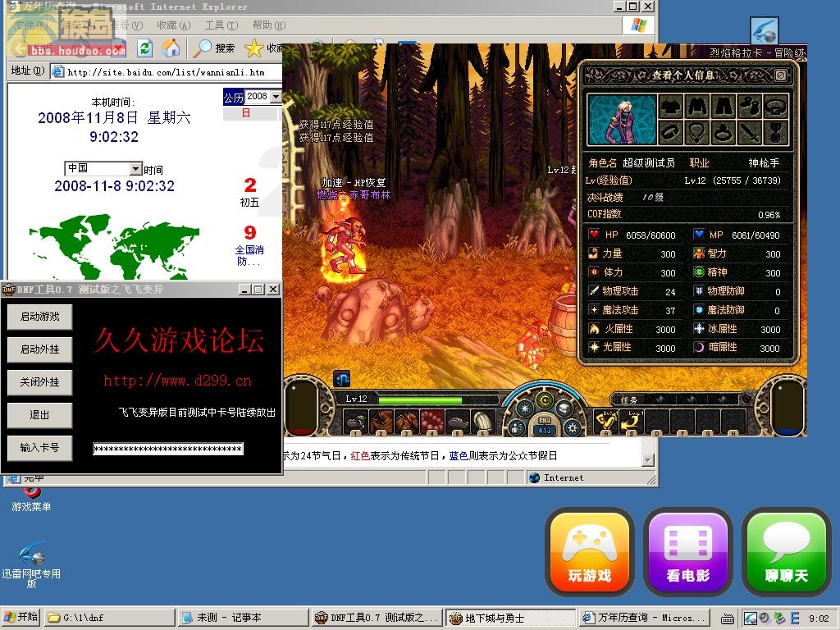Image resolution: width=840 pixels, height=630 pixels.
Task: Click the calendar date 9 全国消防 entry
Action: tap(249, 246)
